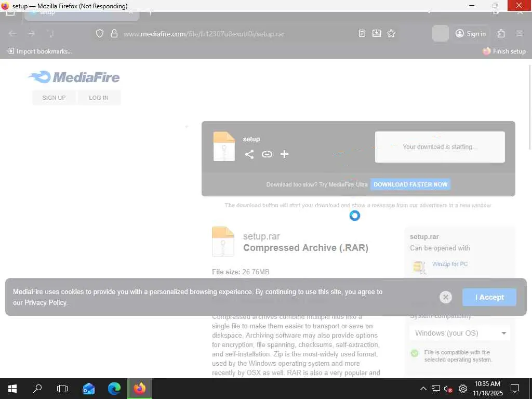Click the site security padlock icon

tap(114, 34)
